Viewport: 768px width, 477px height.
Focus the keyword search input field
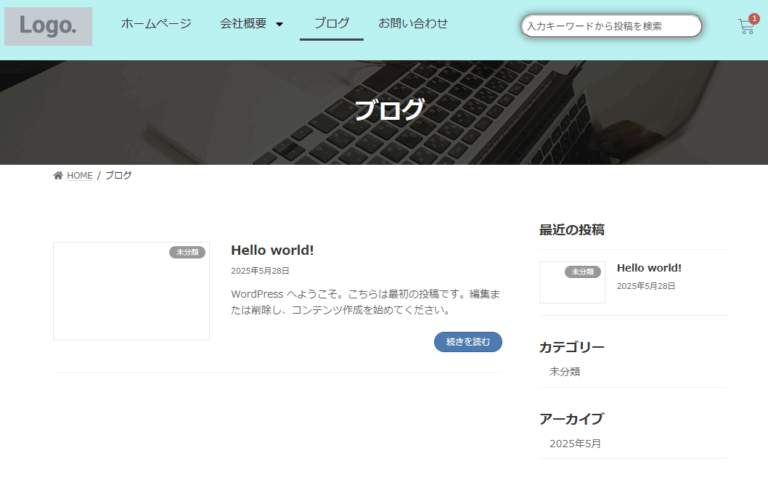tap(611, 26)
